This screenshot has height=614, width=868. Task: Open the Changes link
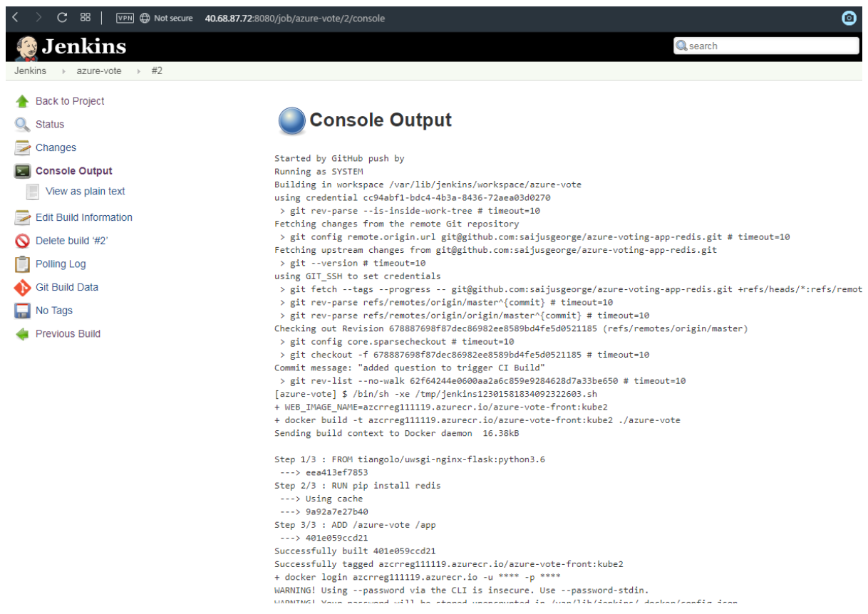(x=56, y=147)
